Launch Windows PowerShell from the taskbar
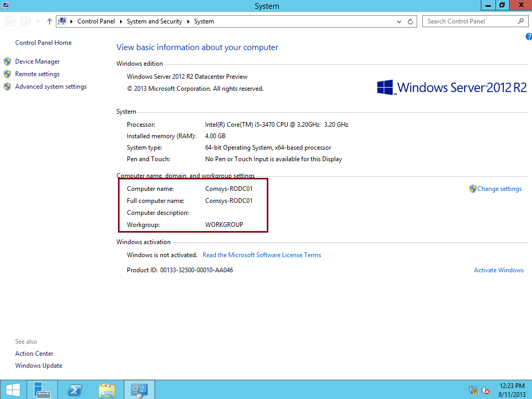532x399 pixels. pyautogui.click(x=74, y=390)
